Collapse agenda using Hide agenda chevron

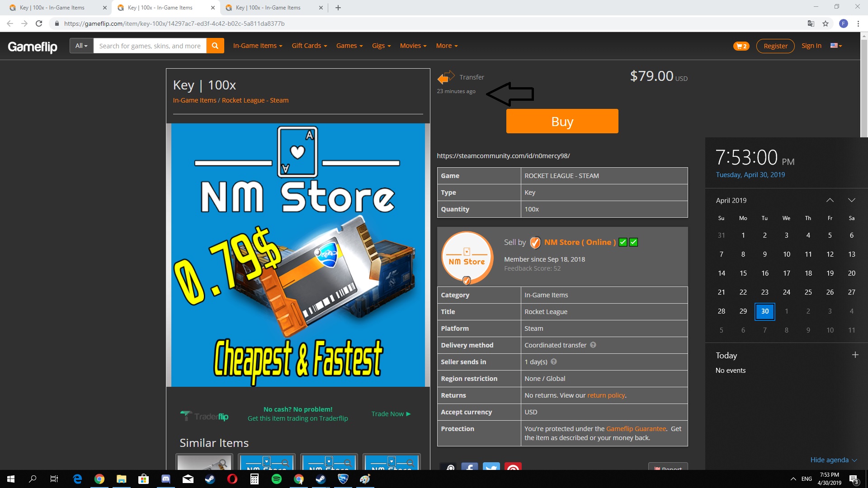(x=854, y=460)
